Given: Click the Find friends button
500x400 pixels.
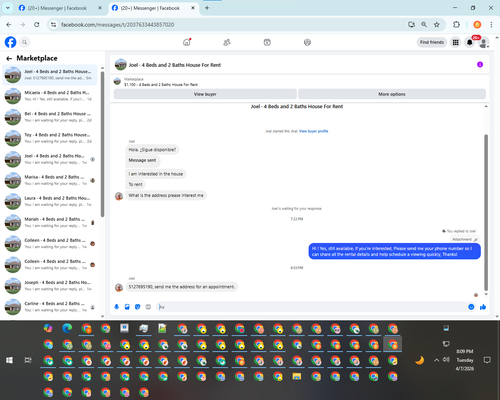Looking at the screenshot, I should pyautogui.click(x=432, y=42).
